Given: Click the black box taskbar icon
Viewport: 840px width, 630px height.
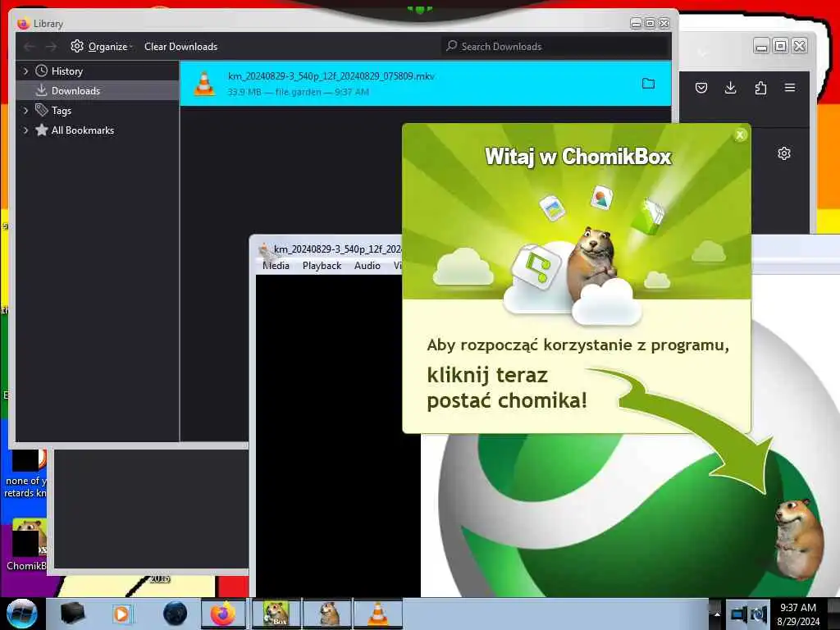Looking at the screenshot, I should [x=72, y=614].
